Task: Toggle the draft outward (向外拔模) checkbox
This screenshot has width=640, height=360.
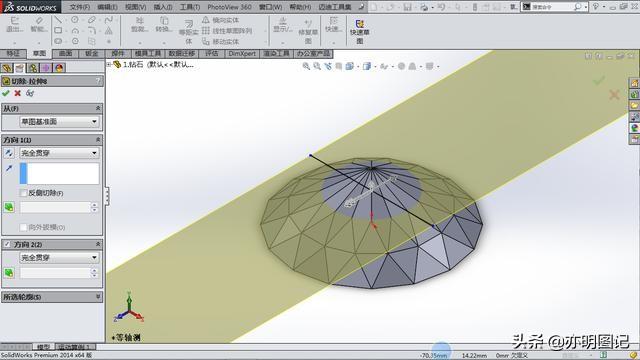Action: coord(23,227)
